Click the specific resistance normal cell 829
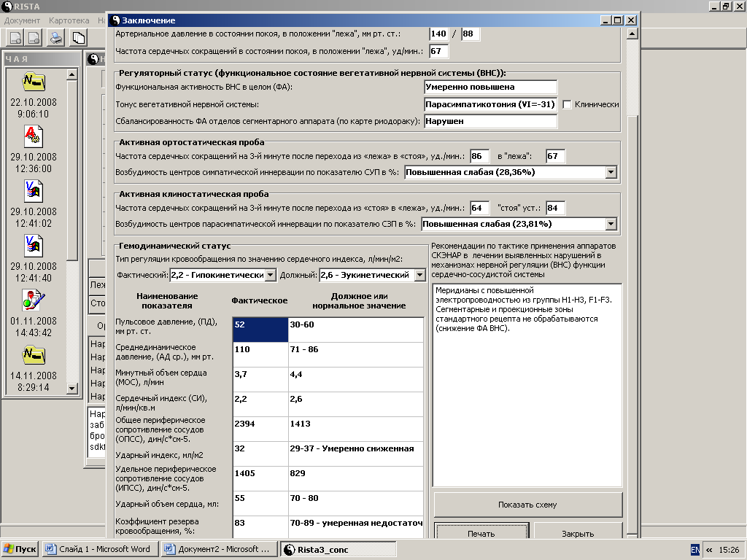The width and height of the screenshot is (747, 560). point(356,478)
